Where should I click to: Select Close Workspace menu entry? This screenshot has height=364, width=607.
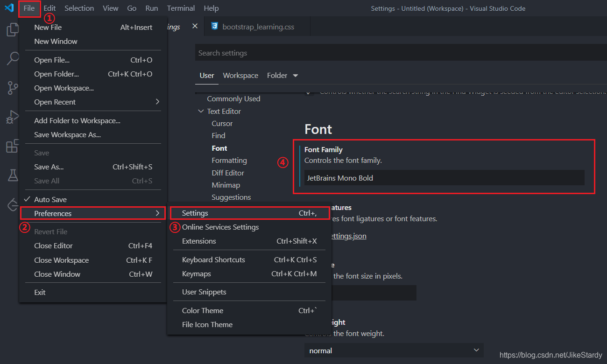92,260
